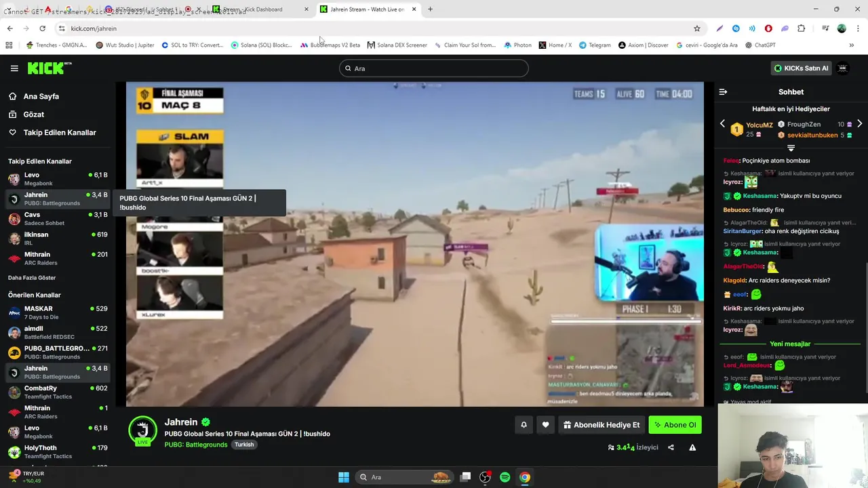Expand the weekly gifters leaderboard
The image size is (868, 488).
coord(791,147)
